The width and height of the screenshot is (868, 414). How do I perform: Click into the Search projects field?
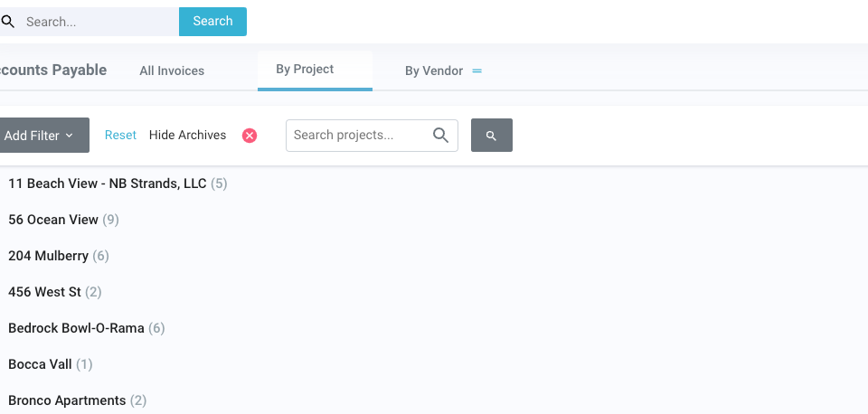click(357, 136)
